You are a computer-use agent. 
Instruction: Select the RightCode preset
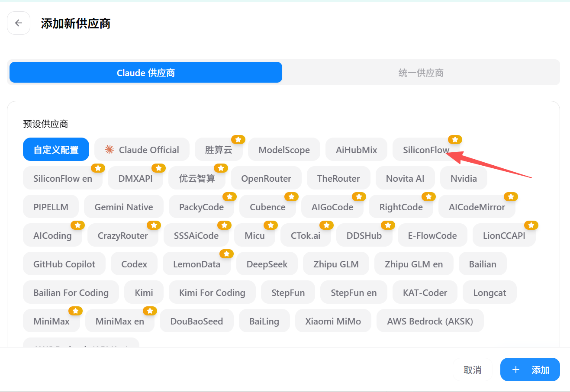point(401,207)
